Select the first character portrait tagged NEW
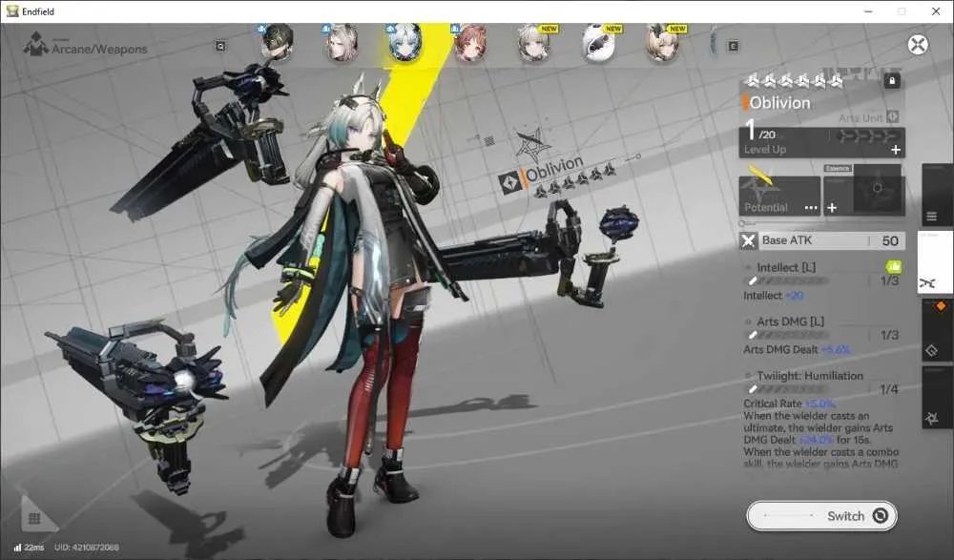This screenshot has width=954, height=560. [534, 43]
